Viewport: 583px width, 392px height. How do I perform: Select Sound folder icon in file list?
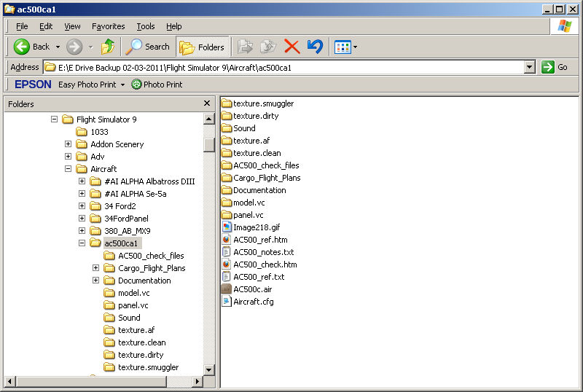coord(227,128)
